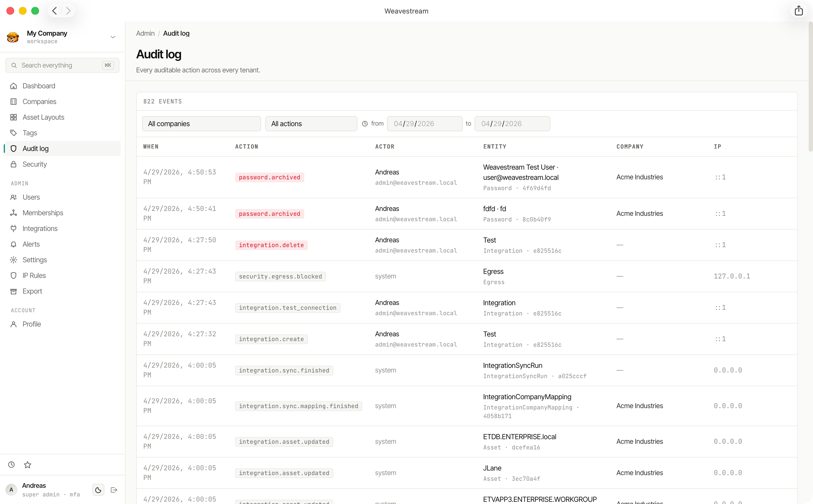Click the integration.delete action badge
This screenshot has height=504, width=813.
[271, 245]
